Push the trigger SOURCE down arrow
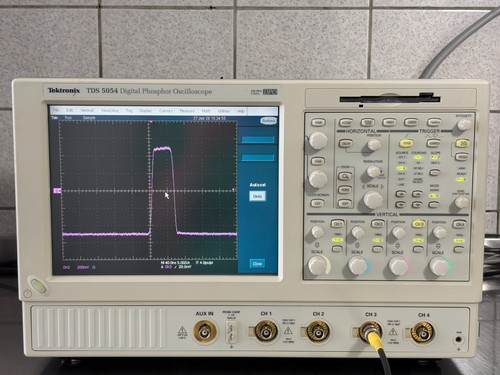Image resolution: width=500 pixels, height=375 pixels. coord(400,204)
